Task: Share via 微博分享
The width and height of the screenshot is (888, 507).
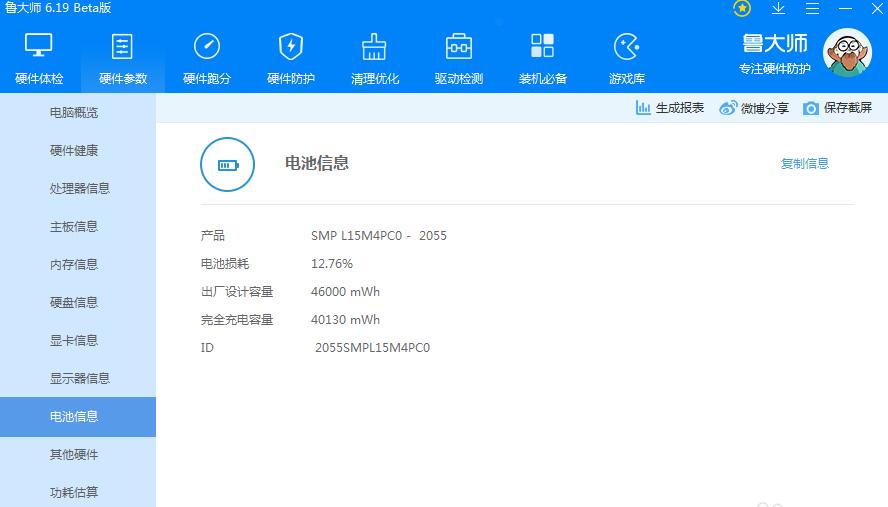Action: point(754,108)
